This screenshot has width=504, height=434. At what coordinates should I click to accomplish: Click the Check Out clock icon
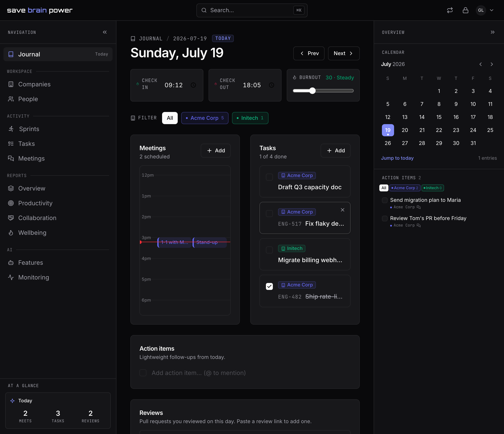[x=272, y=85]
